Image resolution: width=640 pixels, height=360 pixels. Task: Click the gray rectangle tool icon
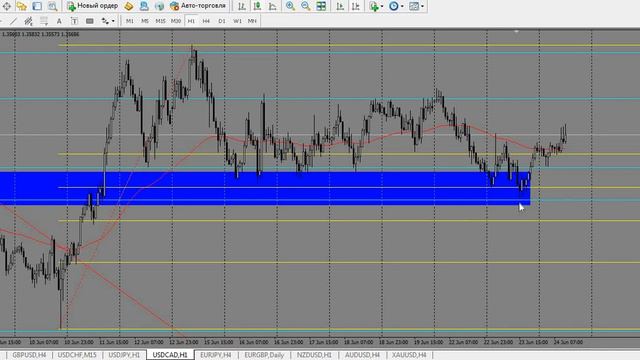[90, 21]
